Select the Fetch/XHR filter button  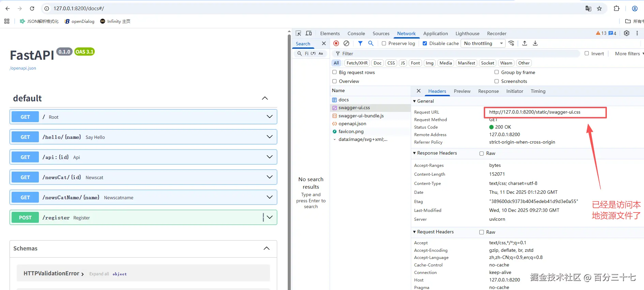tap(357, 63)
